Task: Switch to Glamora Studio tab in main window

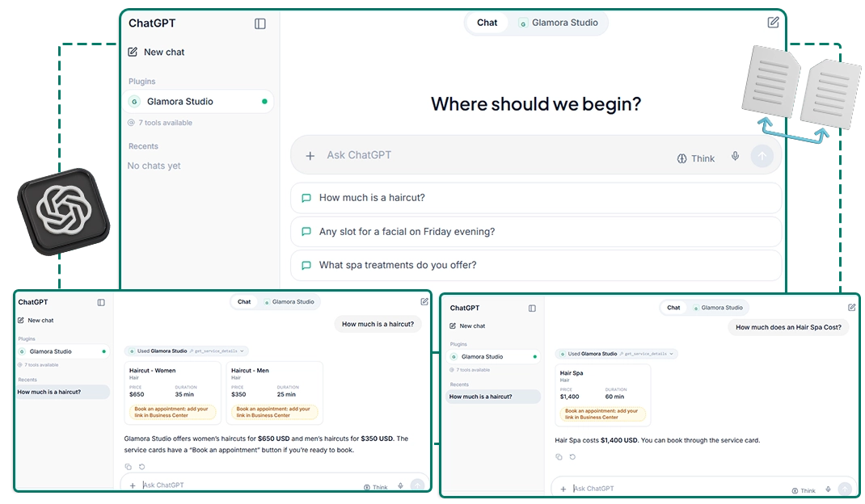Action: pos(559,23)
